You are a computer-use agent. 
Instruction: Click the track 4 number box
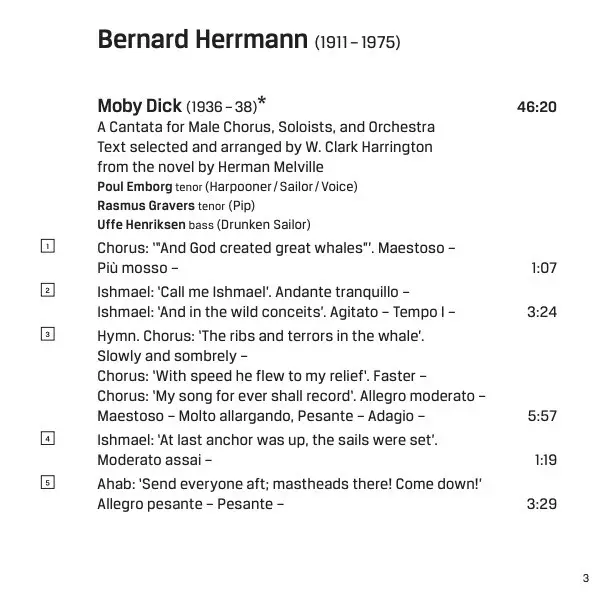[x=47, y=438]
